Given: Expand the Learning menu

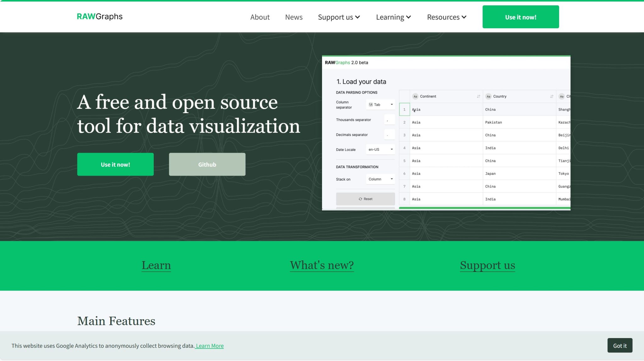Looking at the screenshot, I should 393,17.
